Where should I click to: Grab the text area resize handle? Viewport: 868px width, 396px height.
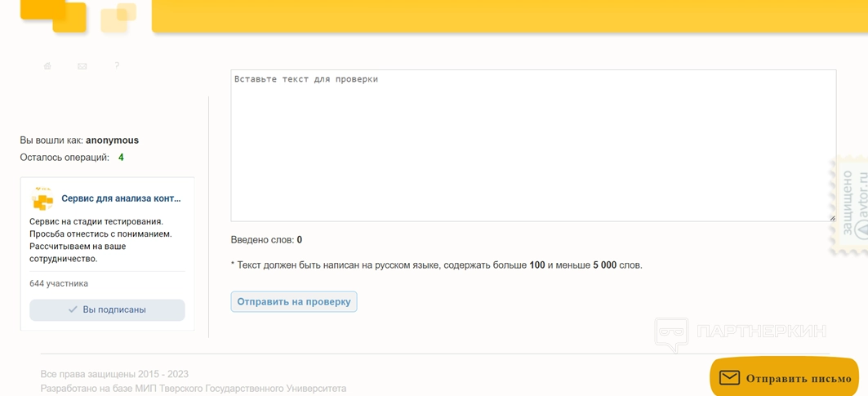coord(833,218)
